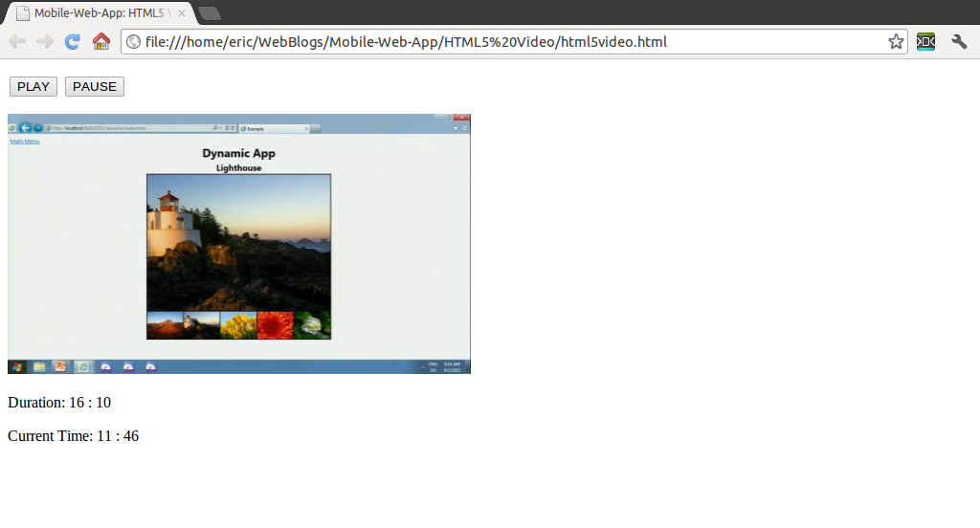Click the page document icon on tab

tap(23, 13)
